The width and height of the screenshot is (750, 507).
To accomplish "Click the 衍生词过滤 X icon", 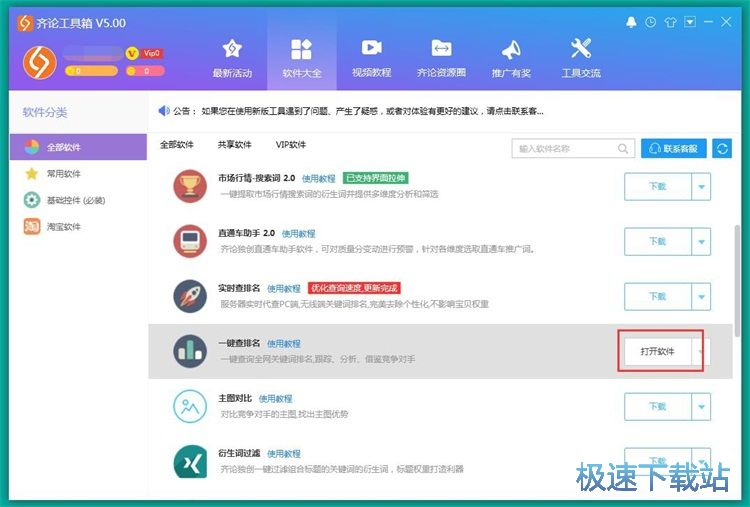I will [x=190, y=462].
